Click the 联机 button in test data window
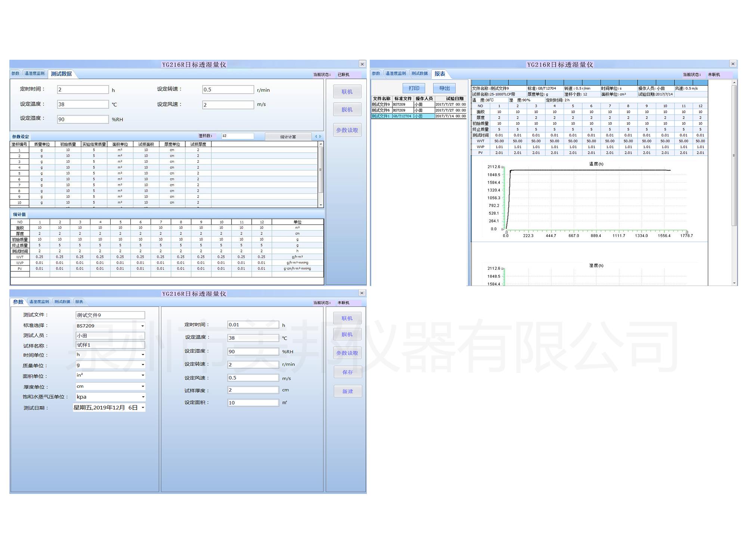Viewport: 747px width, 560px height. (x=347, y=92)
